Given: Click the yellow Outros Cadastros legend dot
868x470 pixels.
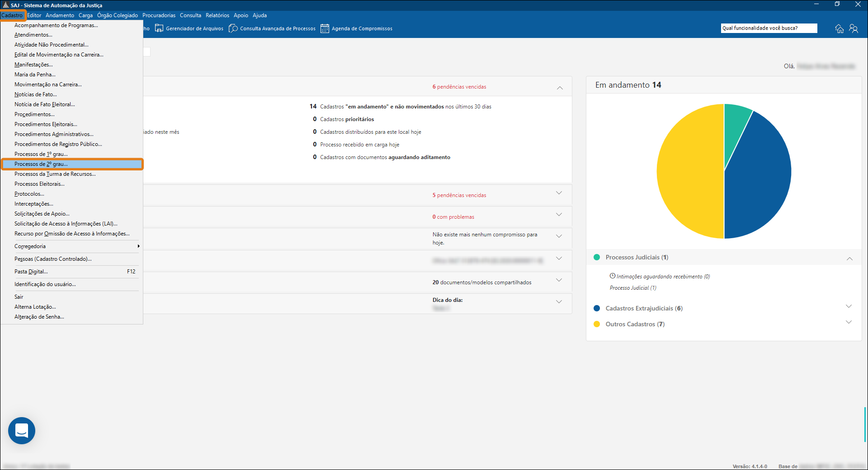Looking at the screenshot, I should pos(597,324).
